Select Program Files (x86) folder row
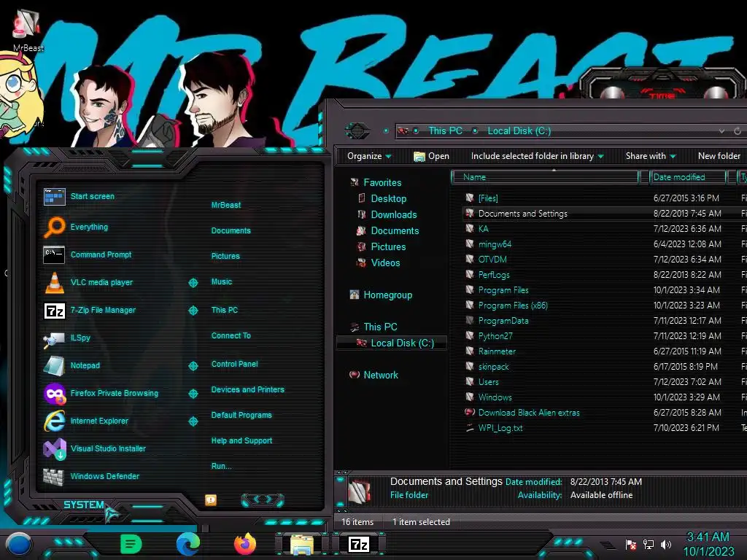Image resolution: width=747 pixels, height=560 pixels. [604, 306]
